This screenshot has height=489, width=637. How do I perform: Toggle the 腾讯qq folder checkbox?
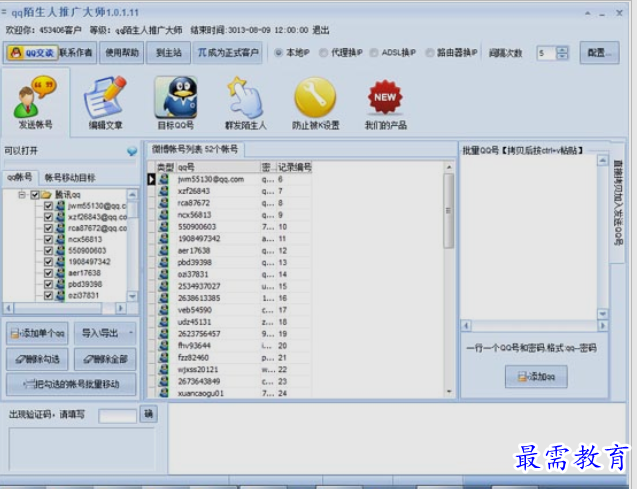(35, 195)
